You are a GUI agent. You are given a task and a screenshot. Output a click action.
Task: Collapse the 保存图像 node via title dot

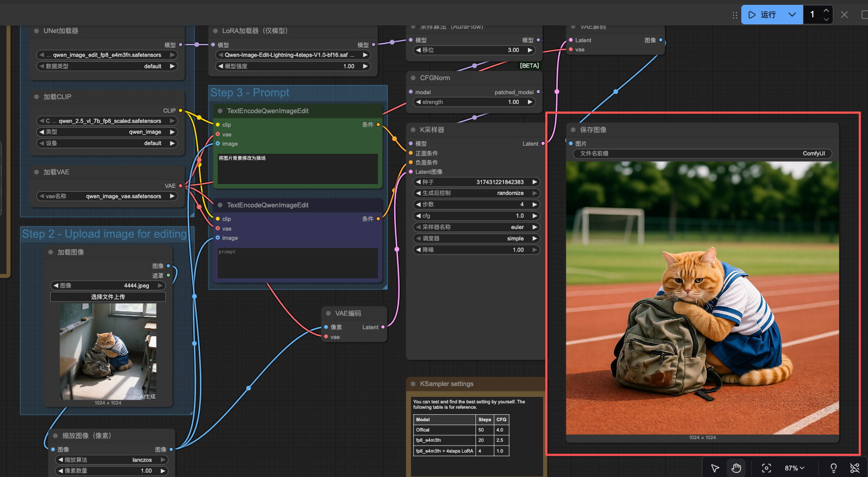573,130
